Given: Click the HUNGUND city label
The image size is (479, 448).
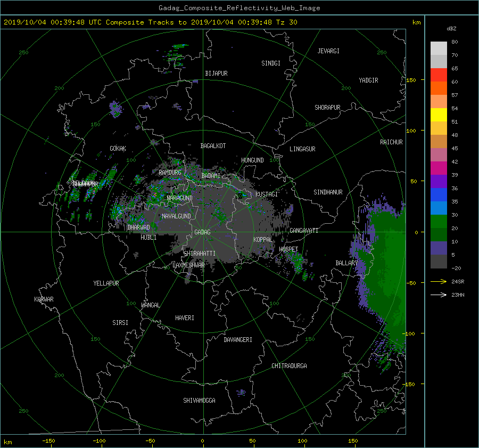Looking at the screenshot, I should click(252, 160).
